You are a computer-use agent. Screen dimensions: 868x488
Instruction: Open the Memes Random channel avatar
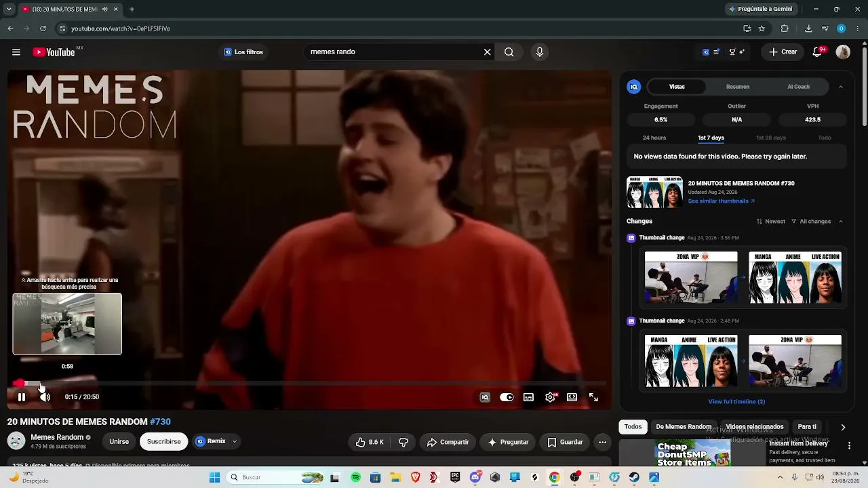click(16, 441)
